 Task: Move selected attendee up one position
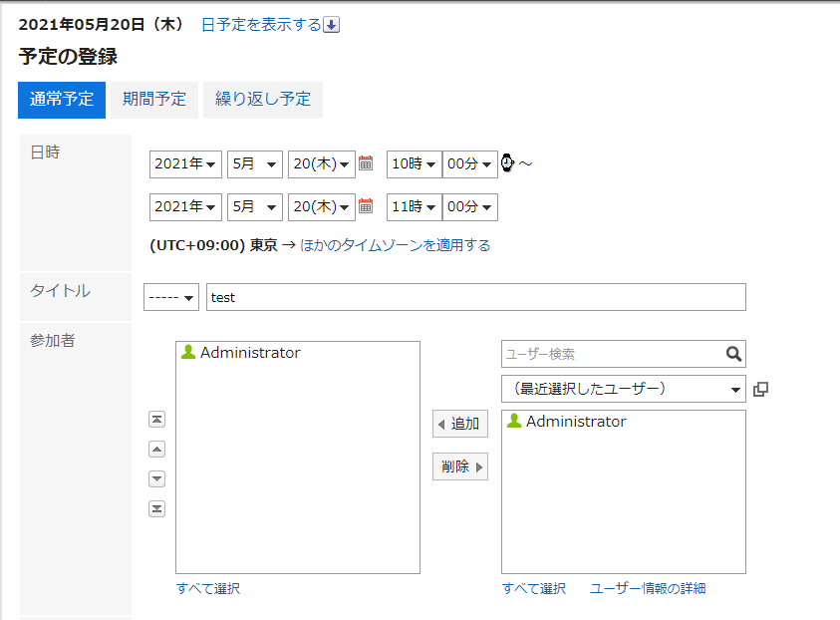coord(156,450)
